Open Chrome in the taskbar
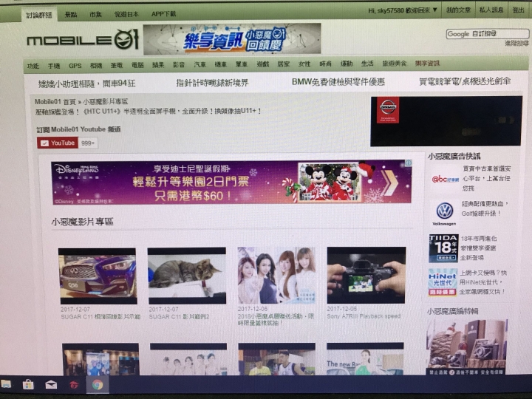The image size is (532, 399). click(x=98, y=385)
